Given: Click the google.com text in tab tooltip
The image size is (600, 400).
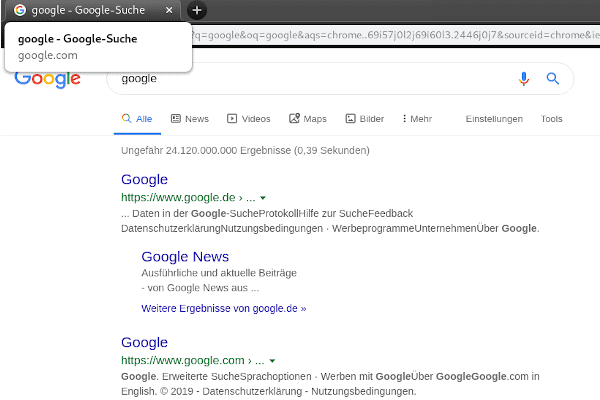Looking at the screenshot, I should click(x=47, y=56).
